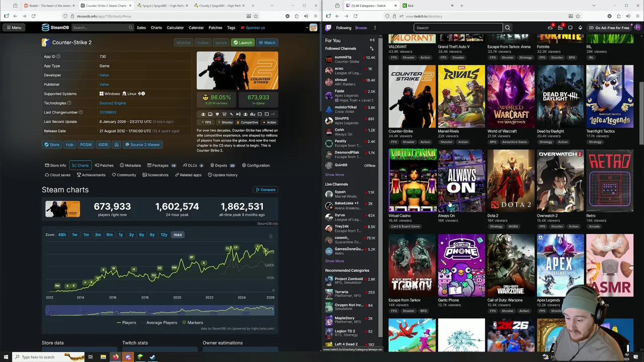Open changenumber 33139603 link
644x362 pixels.
pyautogui.click(x=108, y=113)
